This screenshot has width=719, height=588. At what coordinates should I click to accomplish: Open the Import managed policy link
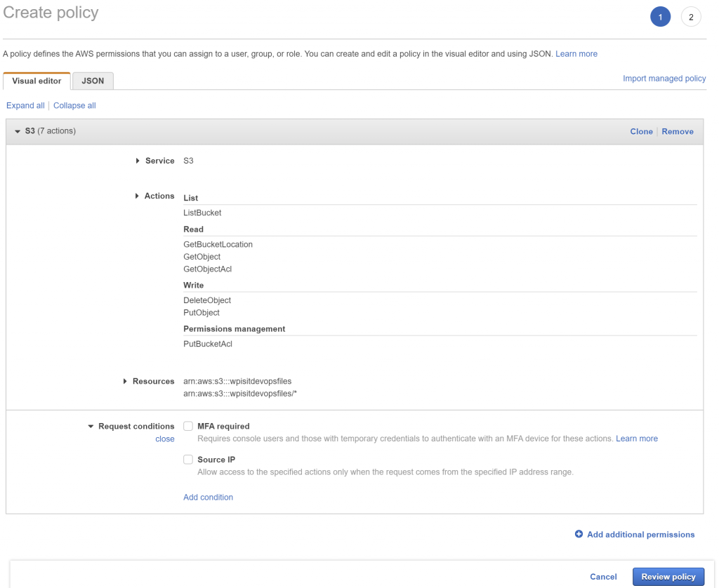click(664, 79)
